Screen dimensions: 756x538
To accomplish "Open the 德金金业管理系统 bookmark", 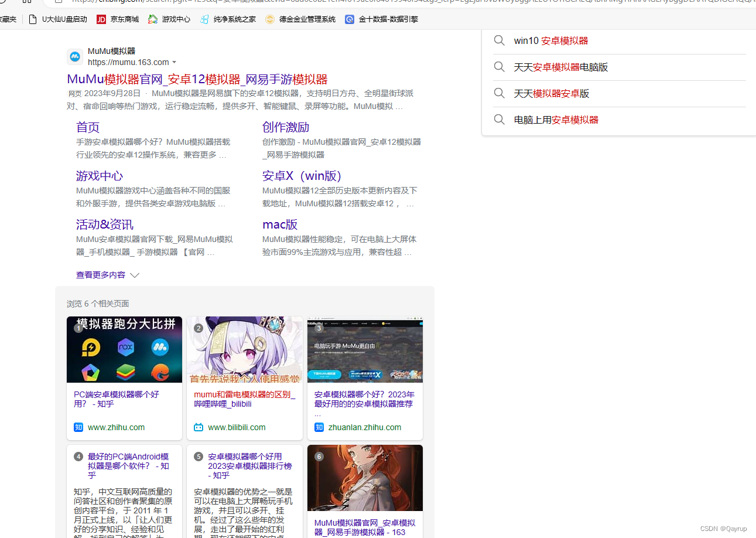I will (300, 19).
